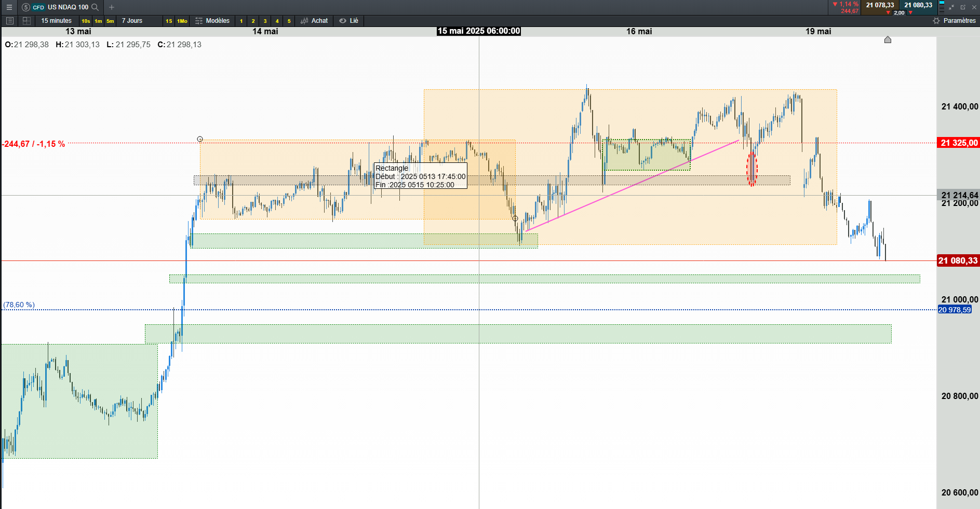This screenshot has height=509, width=980.
Task: Click the orange rectangle start handle
Action: [200, 139]
